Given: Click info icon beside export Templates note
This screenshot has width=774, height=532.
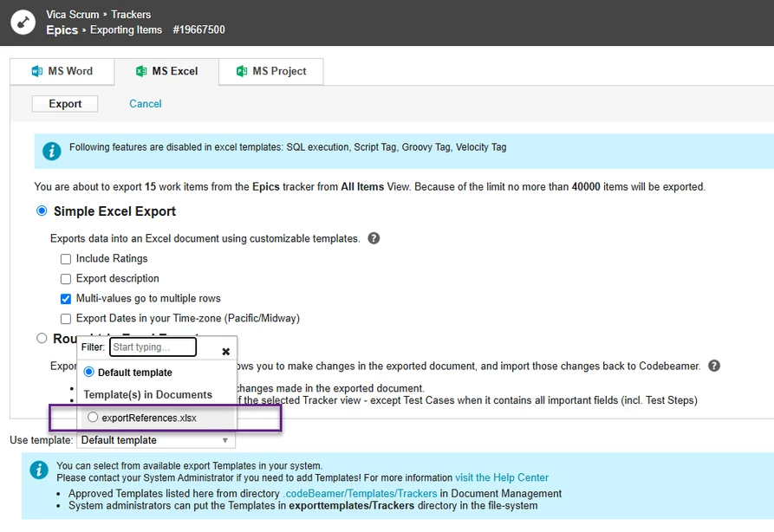Looking at the screenshot, I should click(x=39, y=470).
